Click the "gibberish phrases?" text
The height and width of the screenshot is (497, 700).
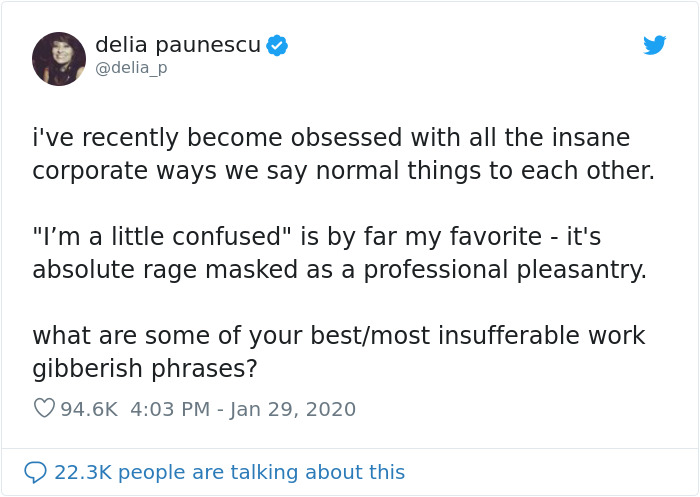(x=145, y=369)
